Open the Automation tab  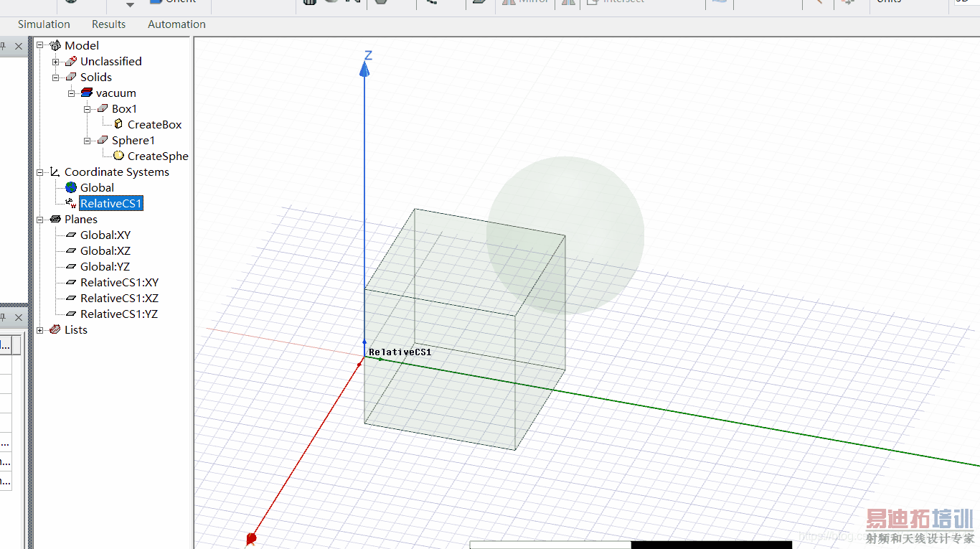click(x=176, y=24)
